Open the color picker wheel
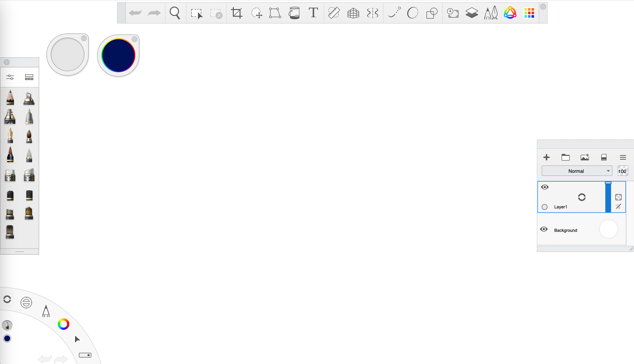This screenshot has height=364, width=634. click(x=63, y=324)
